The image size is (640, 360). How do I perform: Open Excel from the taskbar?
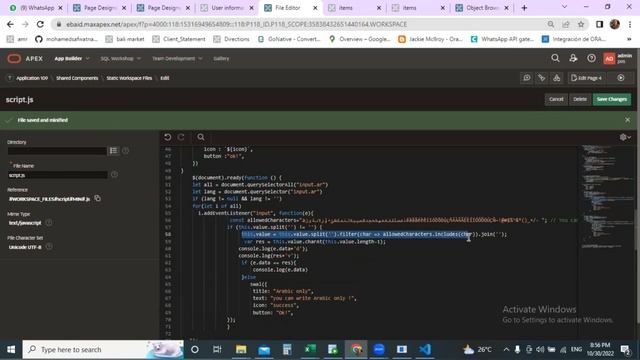[310, 349]
